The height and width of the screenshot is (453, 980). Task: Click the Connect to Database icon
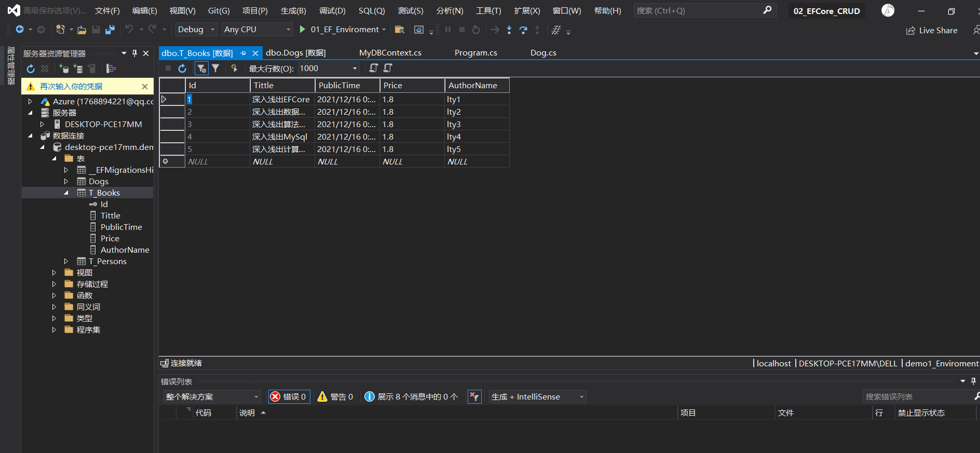point(64,68)
